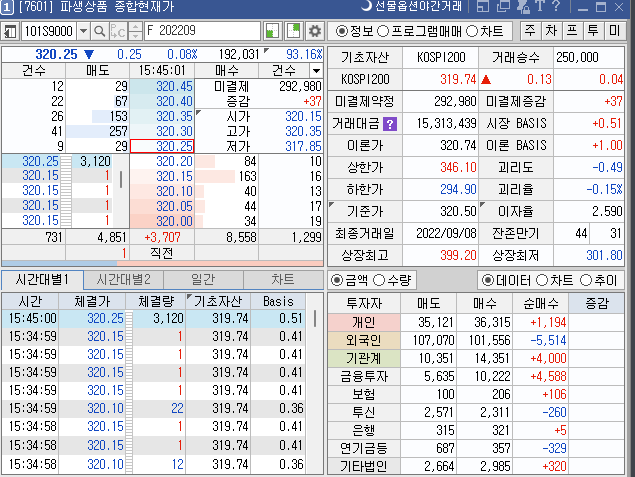Click ask price 320.40 in the order book

pyautogui.click(x=162, y=101)
